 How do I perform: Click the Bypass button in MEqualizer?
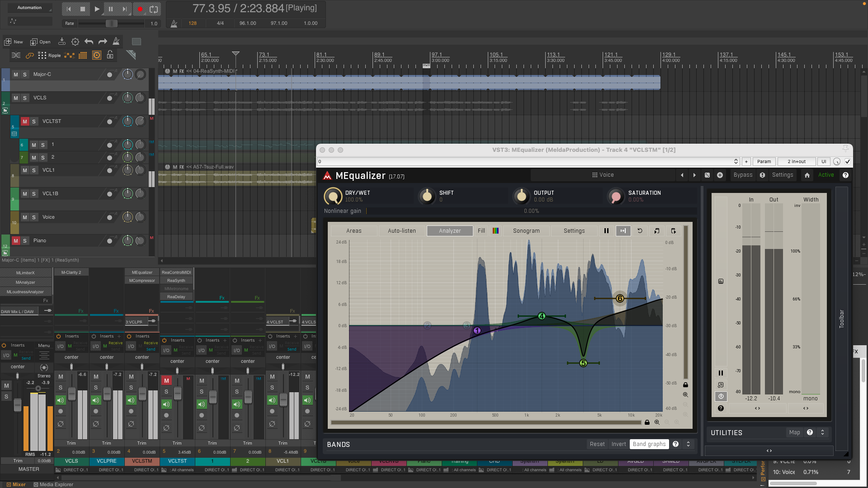click(743, 175)
